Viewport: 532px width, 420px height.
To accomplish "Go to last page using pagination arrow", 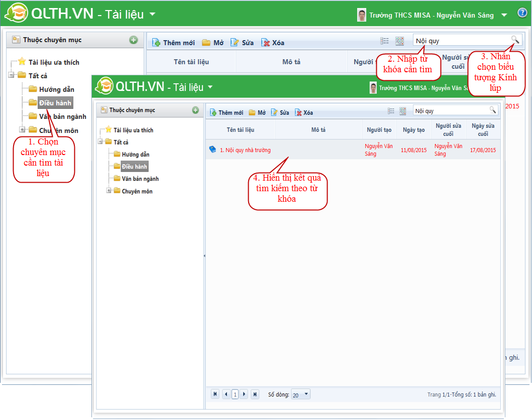I will point(255,394).
